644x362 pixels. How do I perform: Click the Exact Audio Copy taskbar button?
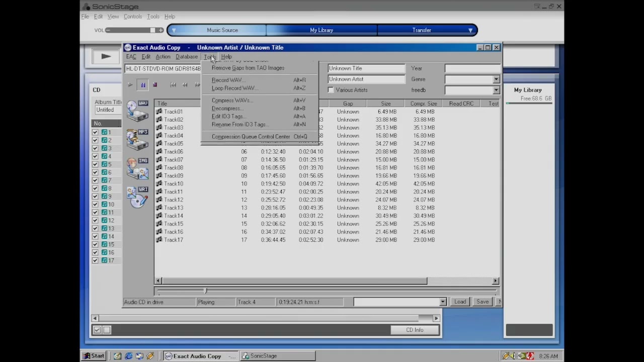pyautogui.click(x=201, y=356)
